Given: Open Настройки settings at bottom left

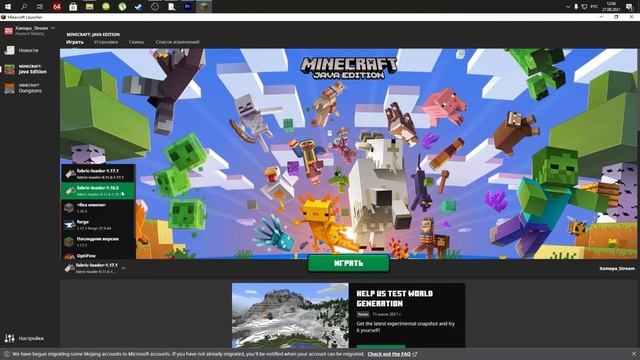Looking at the screenshot, I should pyautogui.click(x=24, y=338).
